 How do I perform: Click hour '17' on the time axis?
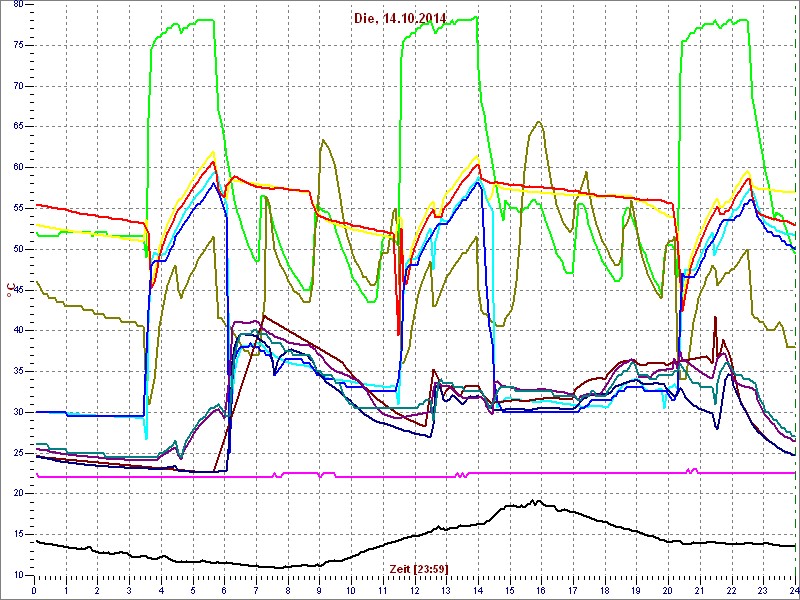[573, 591]
